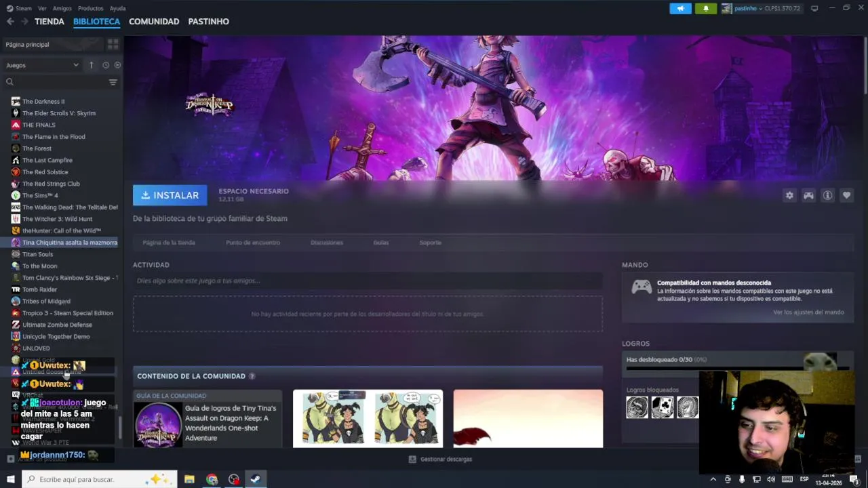Click the activity comment input field
868x488 pixels.
[x=368, y=281]
